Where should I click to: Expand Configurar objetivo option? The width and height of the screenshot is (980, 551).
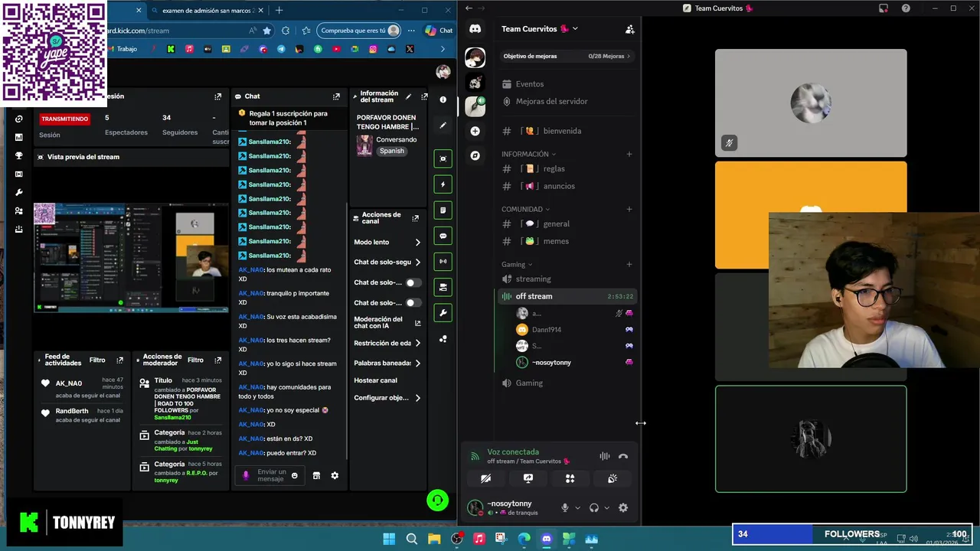[x=387, y=398]
